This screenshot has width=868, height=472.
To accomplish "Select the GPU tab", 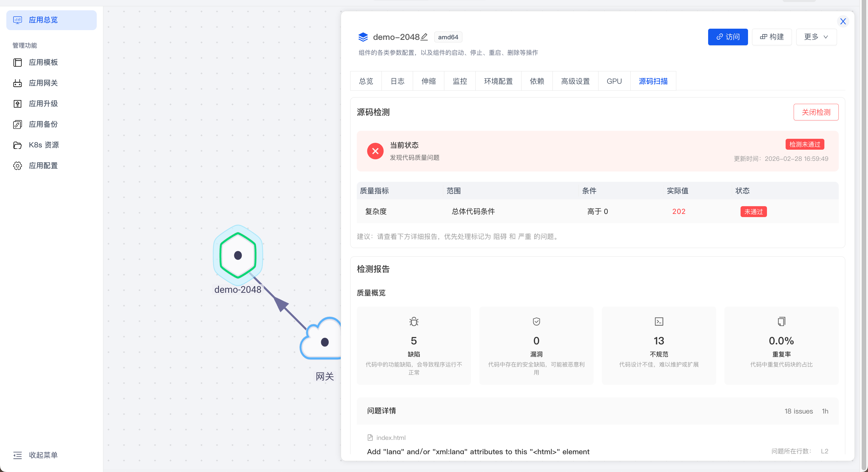I will click(614, 81).
